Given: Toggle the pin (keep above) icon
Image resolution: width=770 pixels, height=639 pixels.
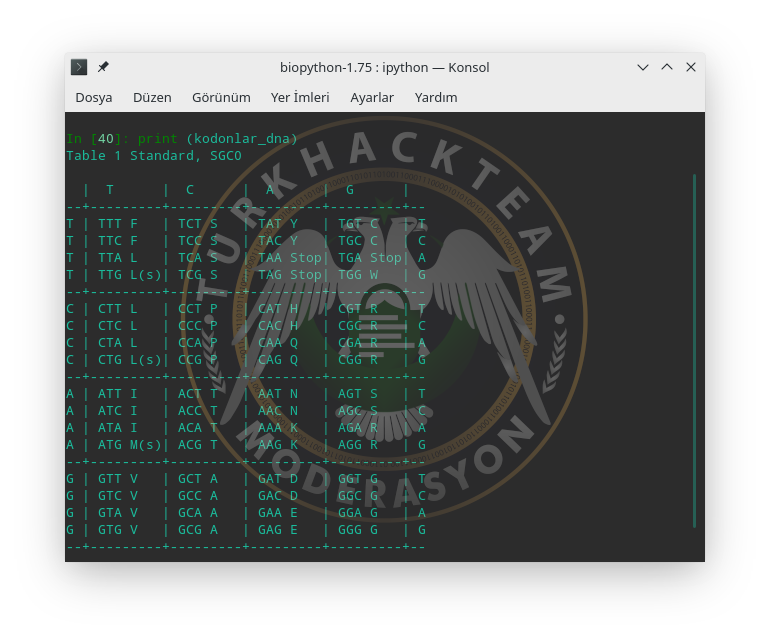Looking at the screenshot, I should tap(103, 67).
